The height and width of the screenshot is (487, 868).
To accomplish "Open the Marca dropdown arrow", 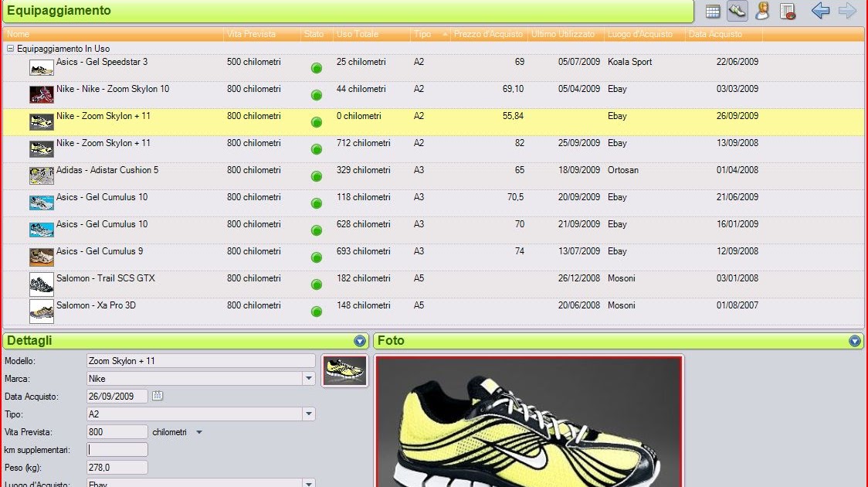I will point(308,379).
